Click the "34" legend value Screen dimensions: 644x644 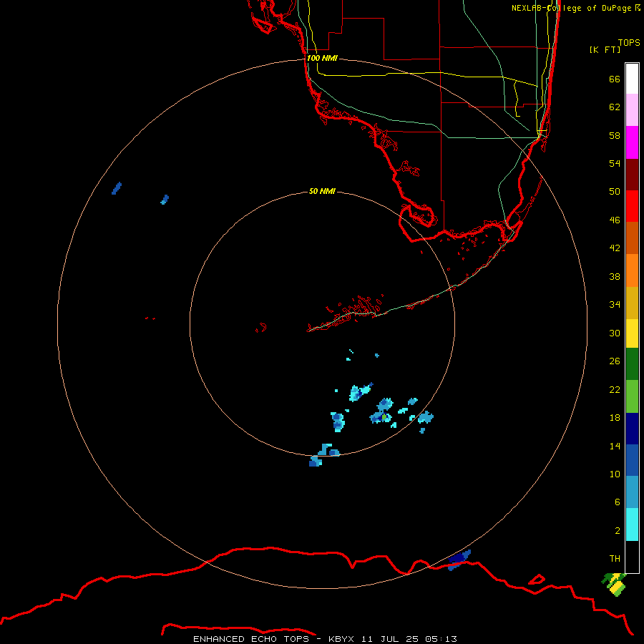pos(615,305)
